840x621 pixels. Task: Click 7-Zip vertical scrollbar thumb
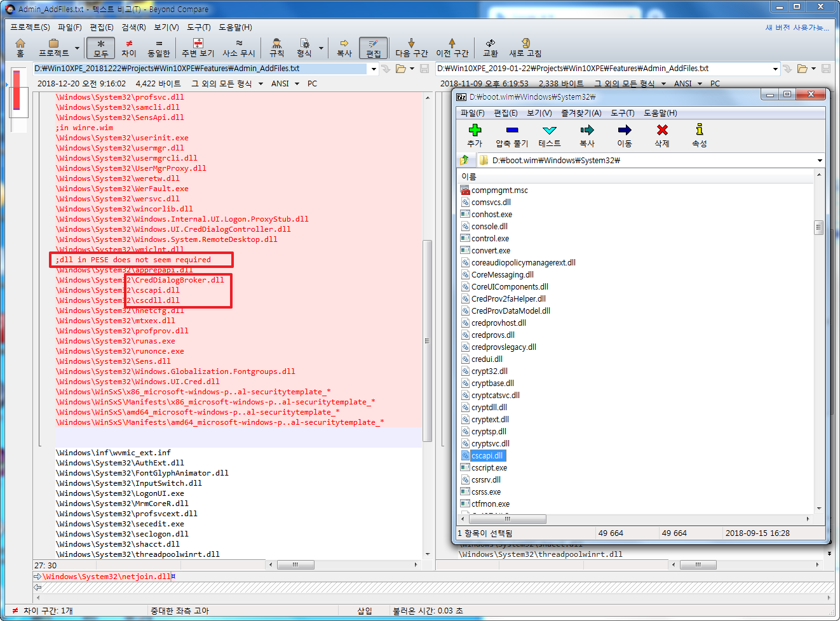pyautogui.click(x=818, y=227)
